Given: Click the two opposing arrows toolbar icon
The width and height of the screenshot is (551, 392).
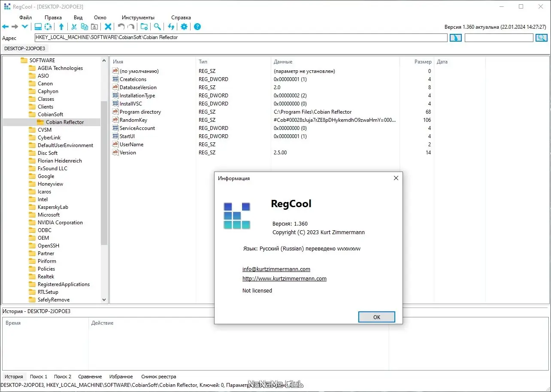Looking at the screenshot, I should (171, 27).
